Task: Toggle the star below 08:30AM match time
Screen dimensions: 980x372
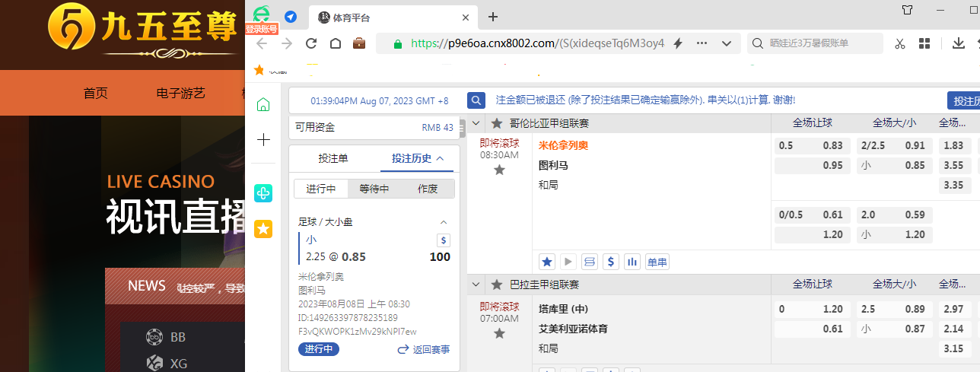Action: tap(499, 170)
